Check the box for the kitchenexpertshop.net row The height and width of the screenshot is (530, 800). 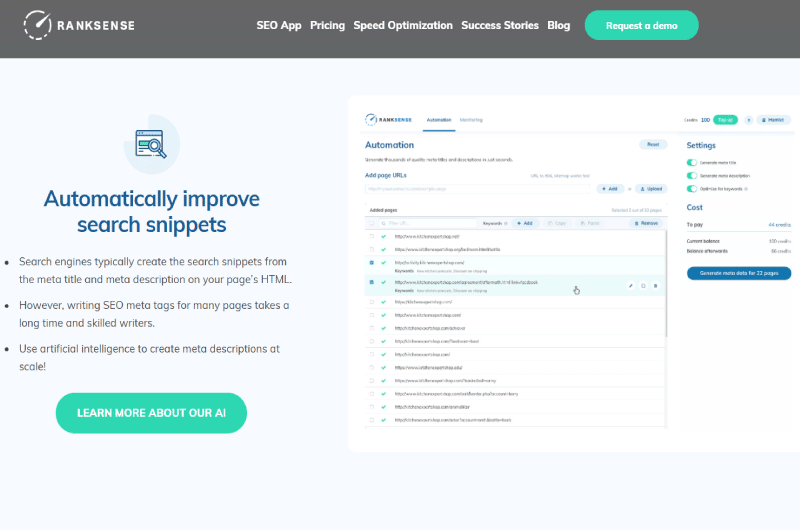click(371, 237)
